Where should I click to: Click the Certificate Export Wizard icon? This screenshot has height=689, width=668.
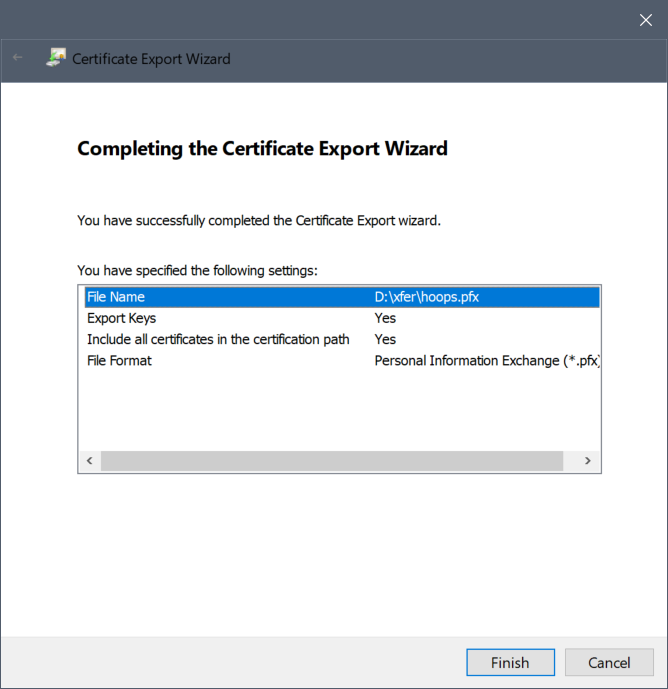pyautogui.click(x=56, y=59)
